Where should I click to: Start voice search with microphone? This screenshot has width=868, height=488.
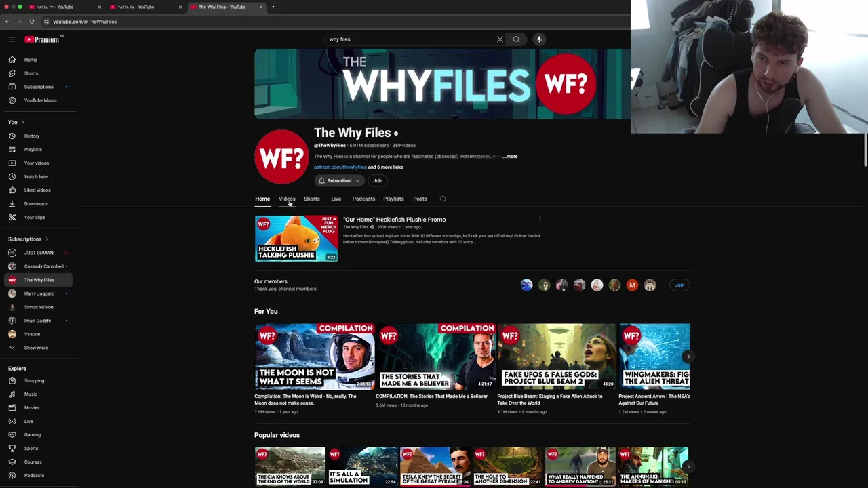(539, 39)
